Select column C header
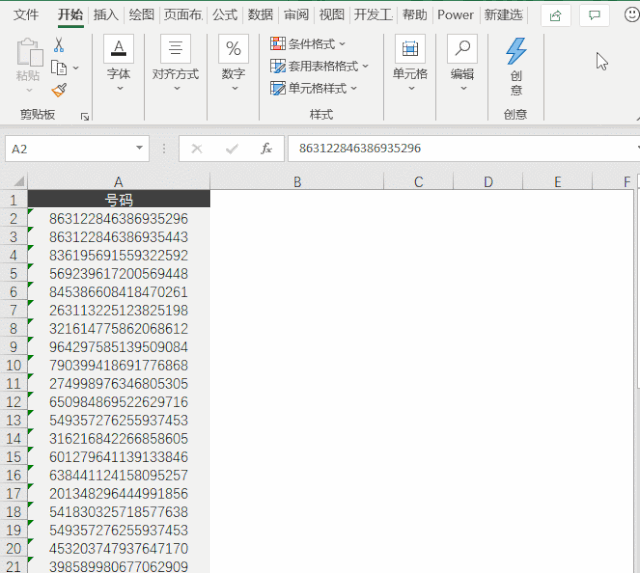 tap(418, 181)
